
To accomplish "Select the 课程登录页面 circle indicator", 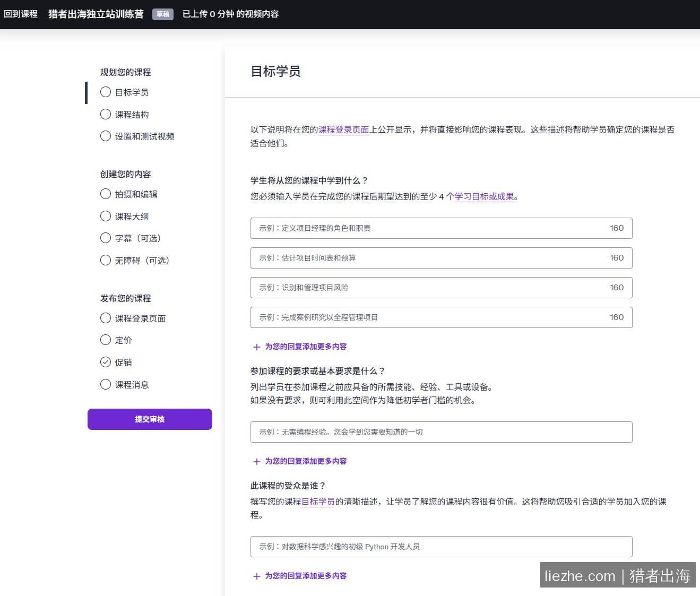I will [x=106, y=318].
